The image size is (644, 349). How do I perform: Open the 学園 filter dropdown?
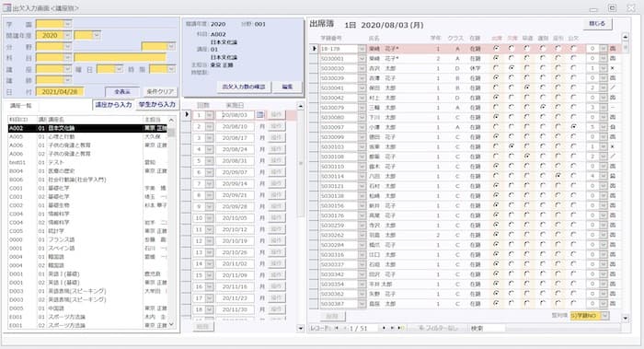[x=68, y=24]
